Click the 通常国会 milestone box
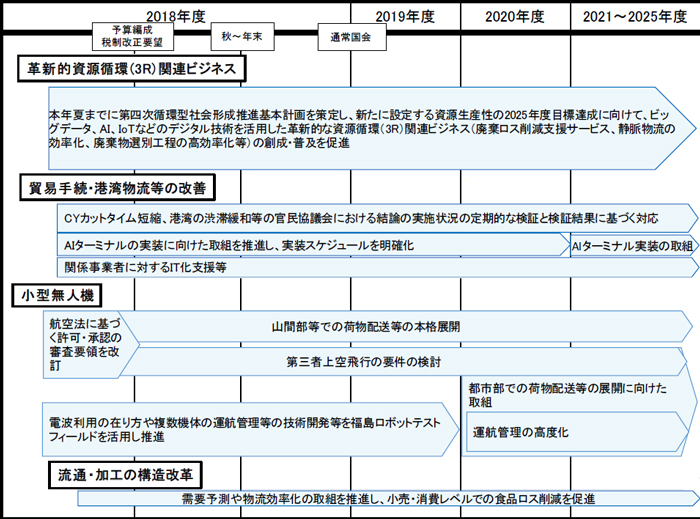This screenshot has height=519, width=700. (x=352, y=37)
